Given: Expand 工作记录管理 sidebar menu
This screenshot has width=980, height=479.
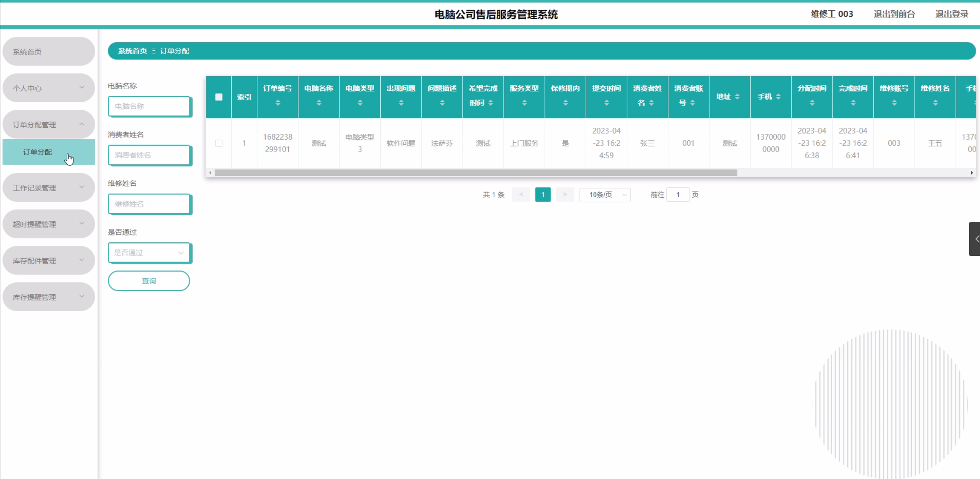Looking at the screenshot, I should tap(48, 188).
